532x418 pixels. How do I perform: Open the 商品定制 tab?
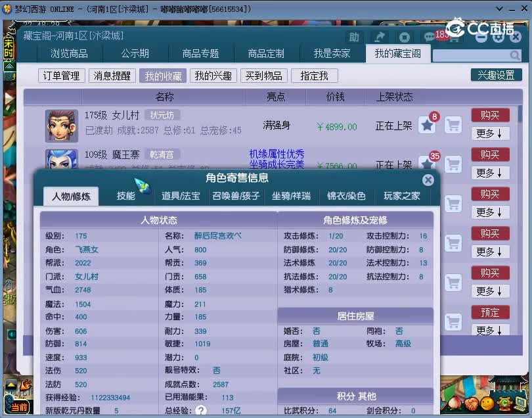point(266,54)
